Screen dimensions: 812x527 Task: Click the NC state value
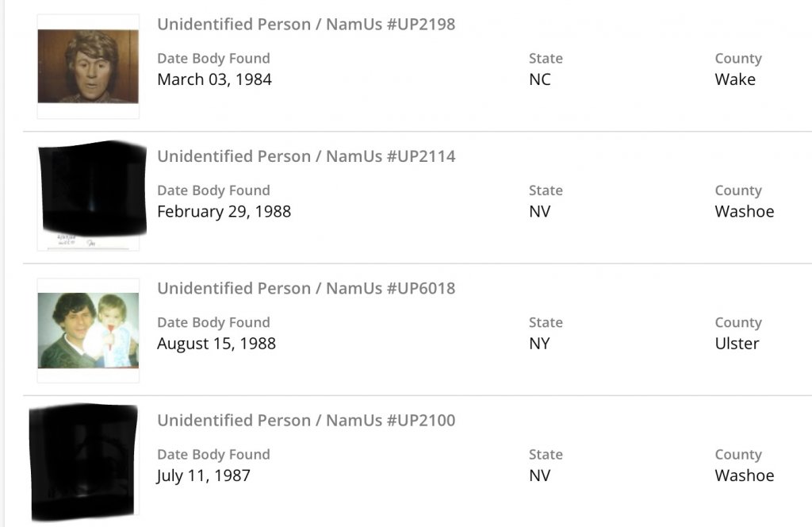(x=540, y=79)
